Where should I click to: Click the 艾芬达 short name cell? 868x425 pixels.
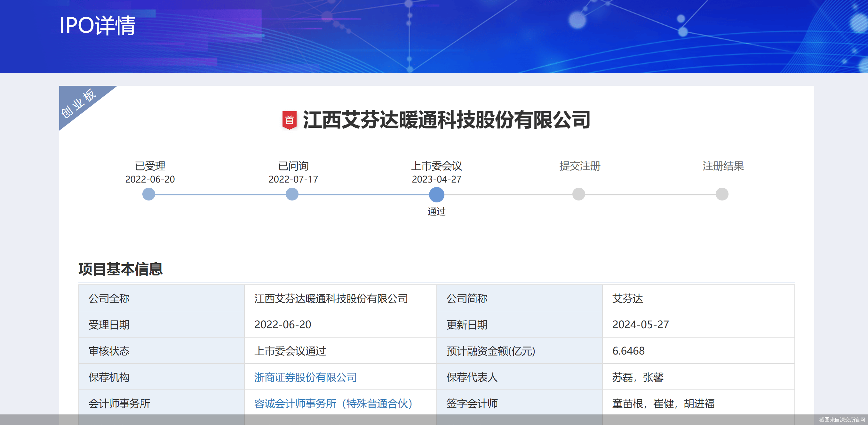(627, 298)
